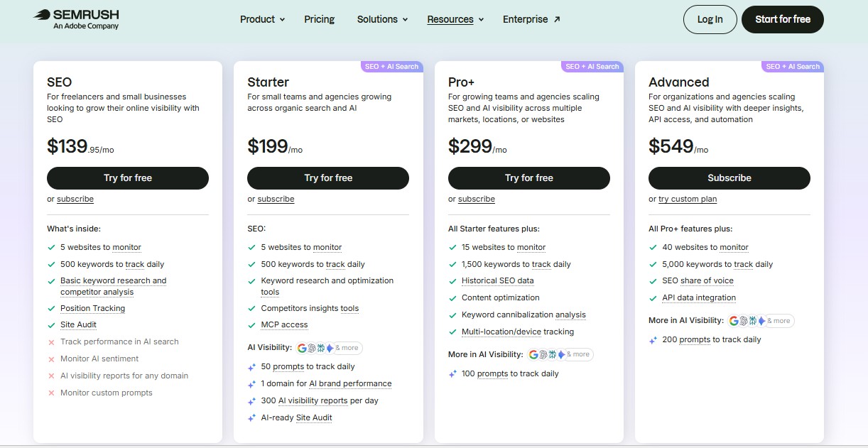The width and height of the screenshot is (868, 448).
Task: Click subscribe link under SEO plan
Action: pyautogui.click(x=75, y=199)
